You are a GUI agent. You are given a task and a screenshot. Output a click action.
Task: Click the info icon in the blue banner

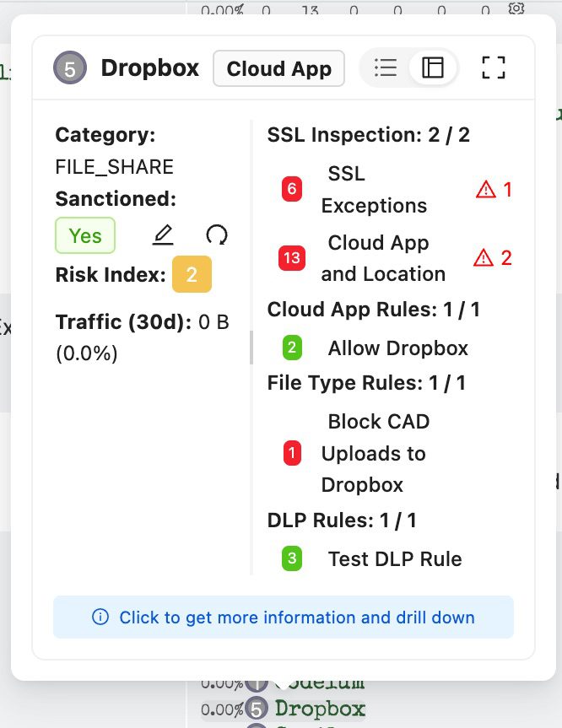100,617
